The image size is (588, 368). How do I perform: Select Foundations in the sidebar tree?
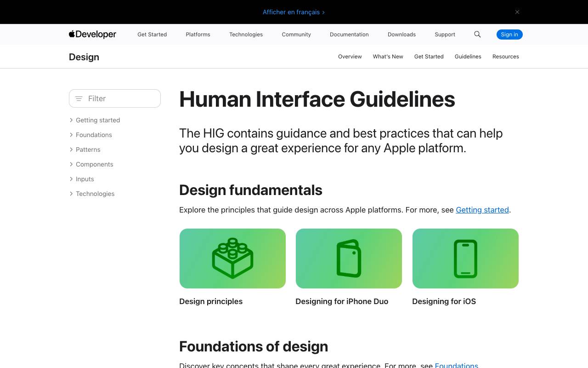(x=94, y=135)
